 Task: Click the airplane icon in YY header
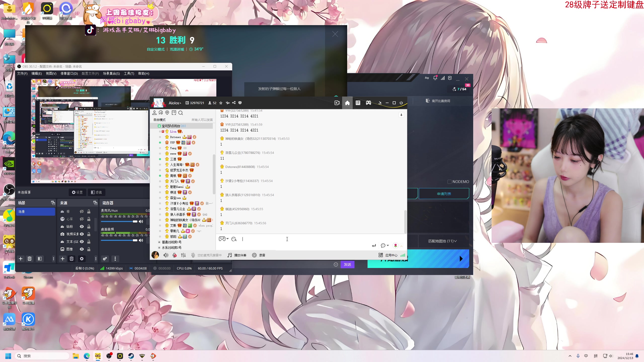pos(228,103)
